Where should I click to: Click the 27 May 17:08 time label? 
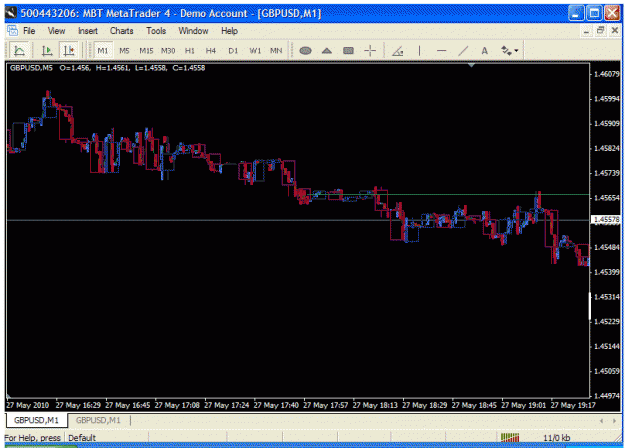point(177,405)
